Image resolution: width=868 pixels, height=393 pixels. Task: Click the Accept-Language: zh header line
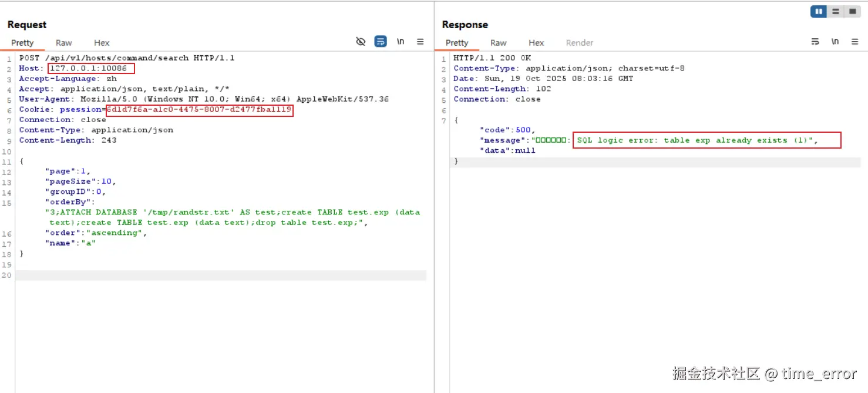point(68,79)
